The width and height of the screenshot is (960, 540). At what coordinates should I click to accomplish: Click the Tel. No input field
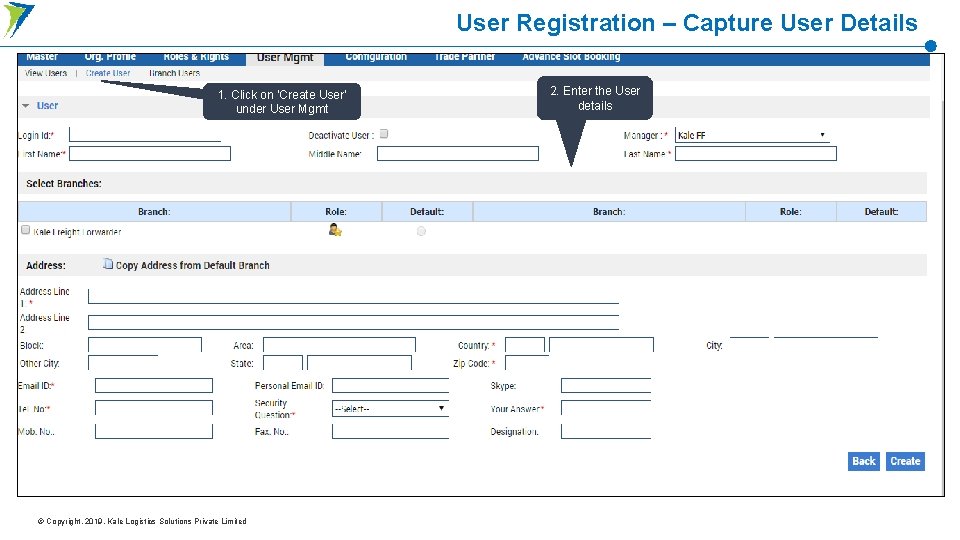tap(154, 408)
